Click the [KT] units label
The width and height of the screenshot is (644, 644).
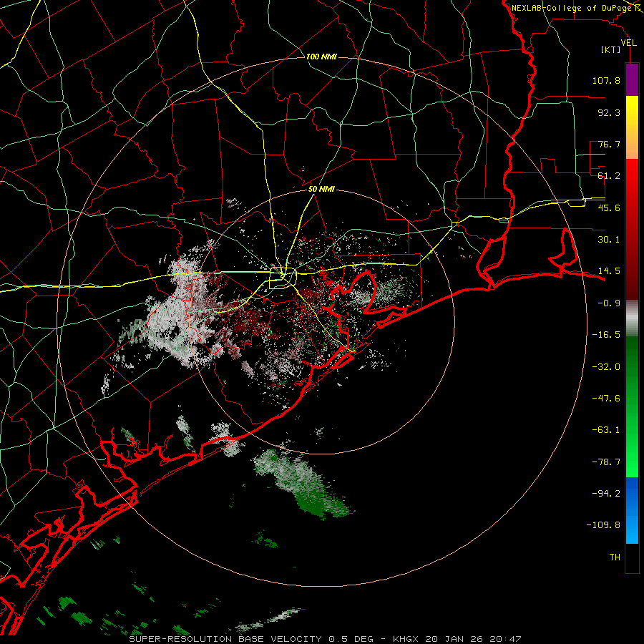pos(611,50)
